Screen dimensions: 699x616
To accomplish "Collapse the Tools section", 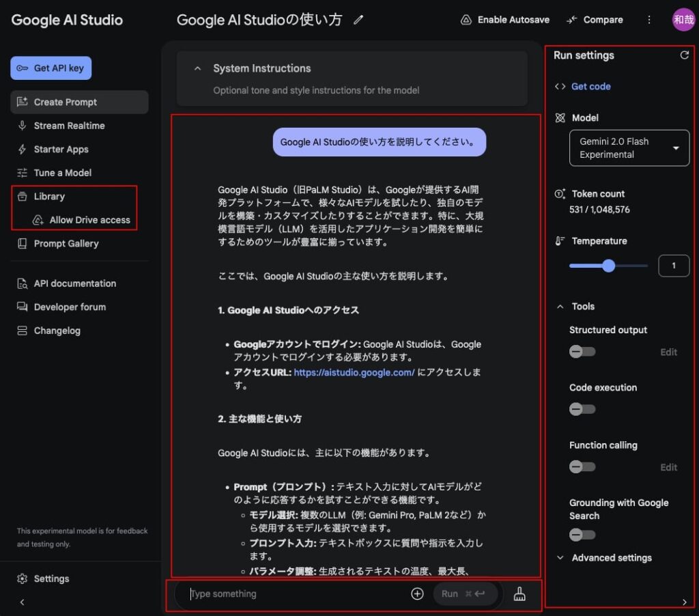I will 560,307.
